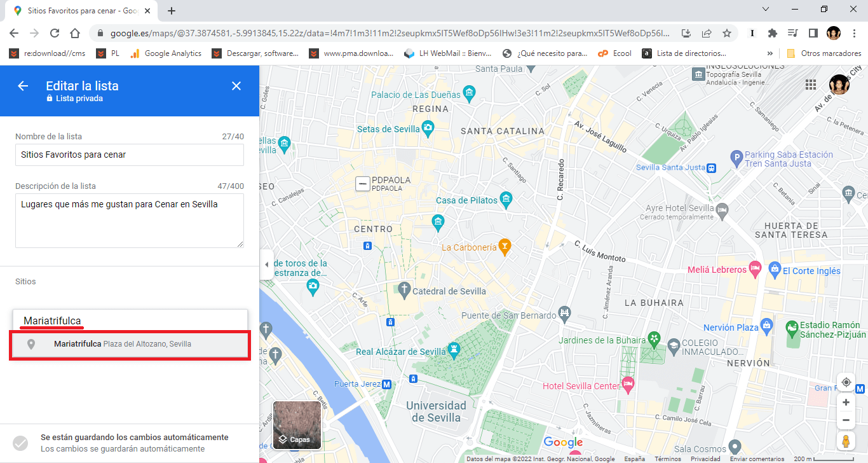The height and width of the screenshot is (463, 868).
Task: Open the Otros marcadores folder
Action: pyautogui.click(x=824, y=53)
